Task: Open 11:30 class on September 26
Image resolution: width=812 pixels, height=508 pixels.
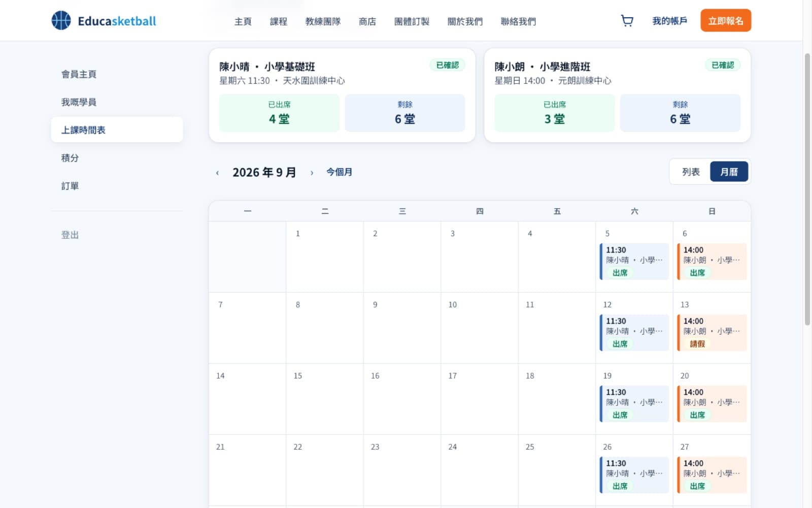Action: [634, 475]
